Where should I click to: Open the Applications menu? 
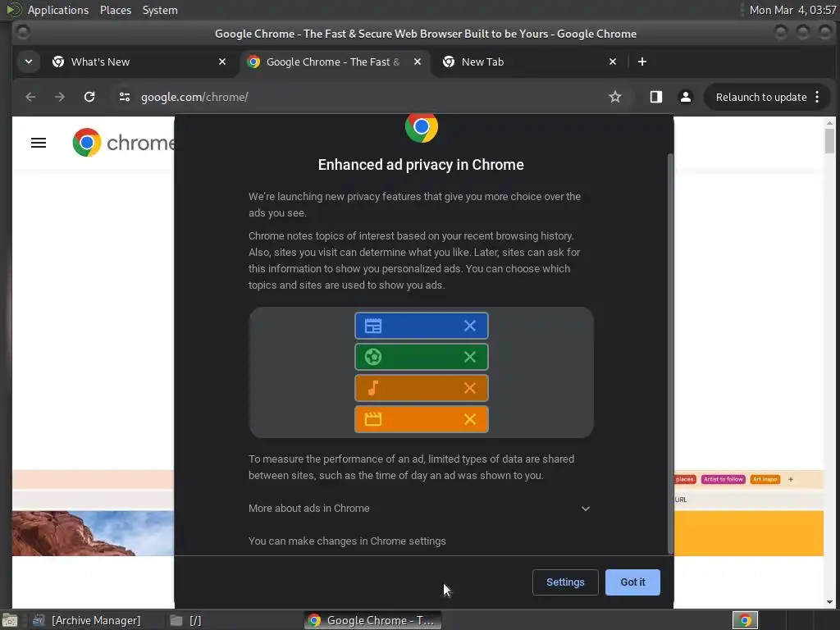click(x=58, y=10)
